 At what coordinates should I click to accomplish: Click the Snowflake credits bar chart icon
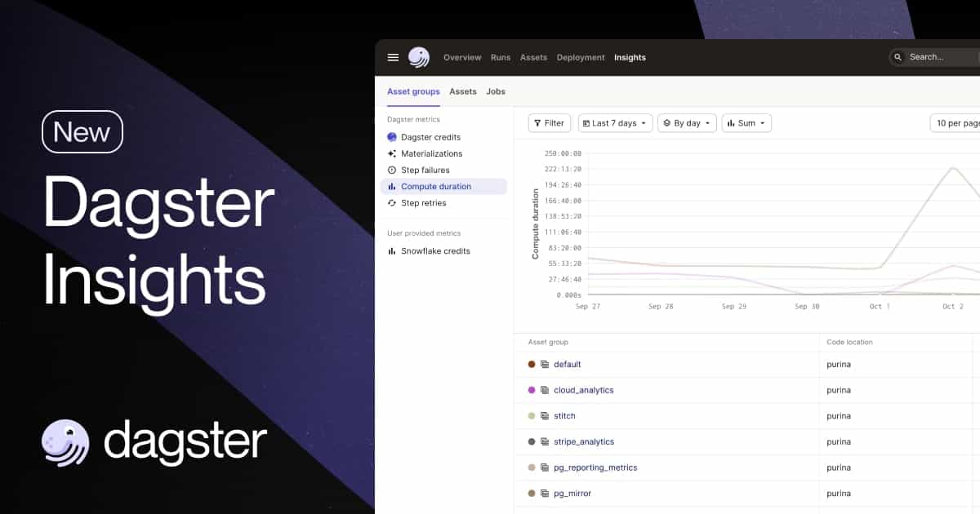(392, 251)
